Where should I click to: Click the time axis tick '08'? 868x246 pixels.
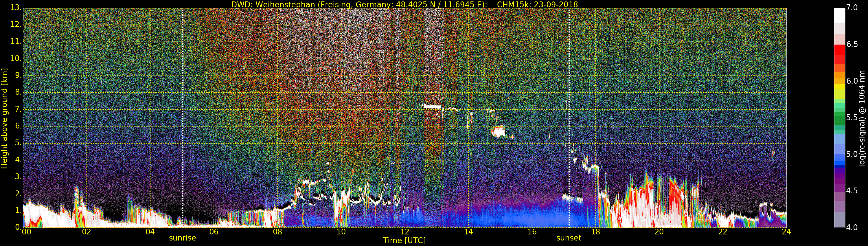(x=278, y=232)
